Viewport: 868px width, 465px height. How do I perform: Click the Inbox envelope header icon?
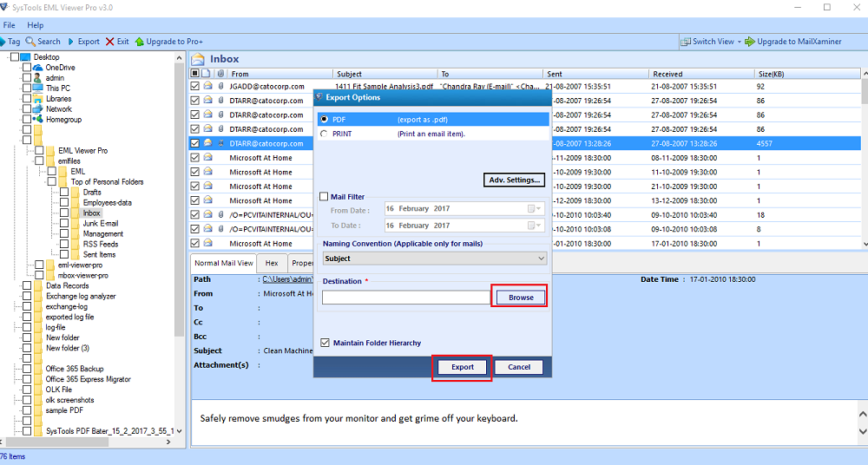pos(198,59)
